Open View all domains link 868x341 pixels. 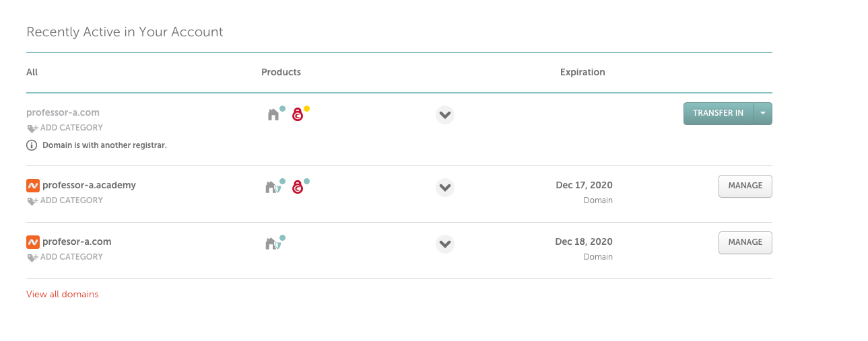(63, 295)
